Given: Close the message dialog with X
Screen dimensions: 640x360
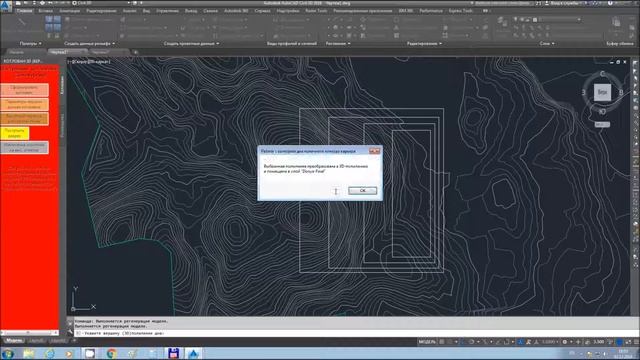Looking at the screenshot, I should tap(374, 151).
